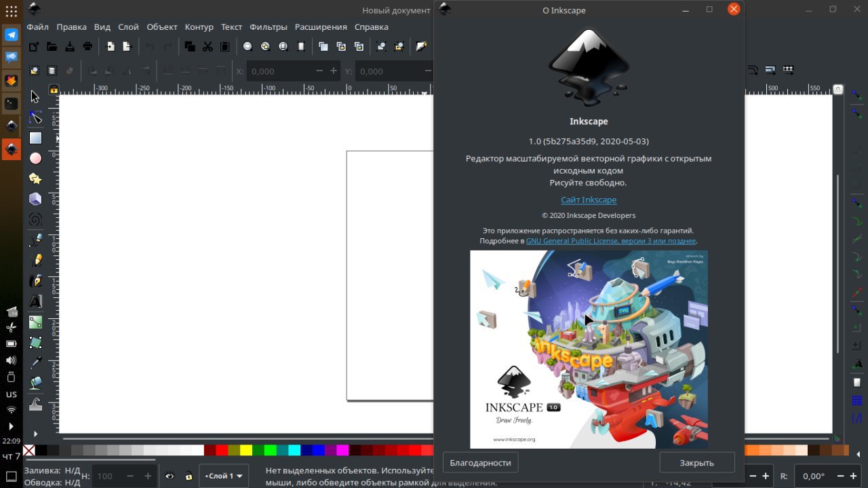The image size is (868, 488).
Task: Toggle current layer visibility eye
Action: [x=169, y=476]
